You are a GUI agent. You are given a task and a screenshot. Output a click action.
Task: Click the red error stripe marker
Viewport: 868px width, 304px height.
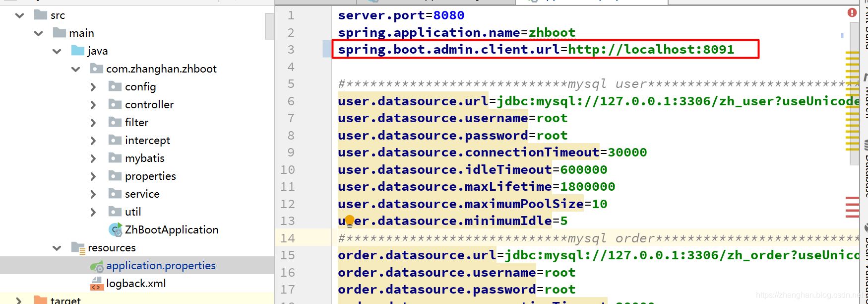pos(852,207)
